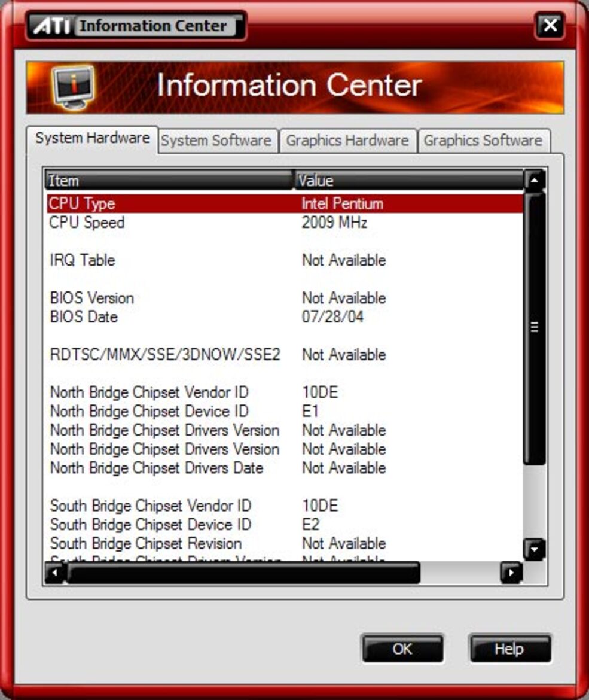Click the Item column header
The width and height of the screenshot is (589, 700).
[x=169, y=180]
